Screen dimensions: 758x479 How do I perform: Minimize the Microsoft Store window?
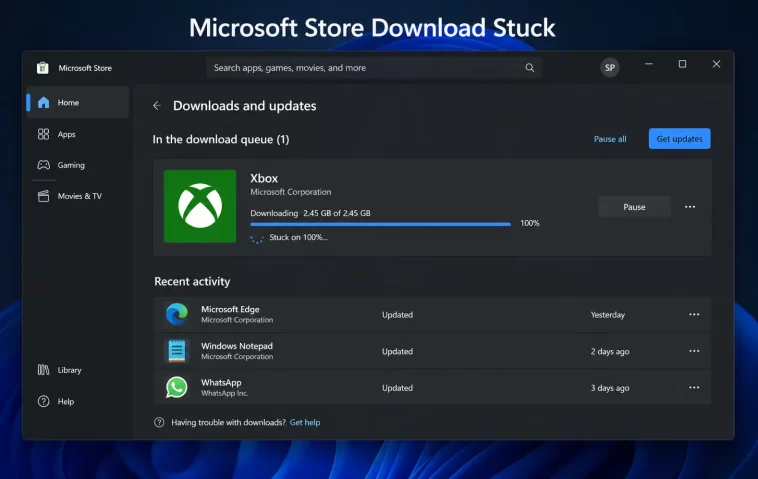[649, 64]
